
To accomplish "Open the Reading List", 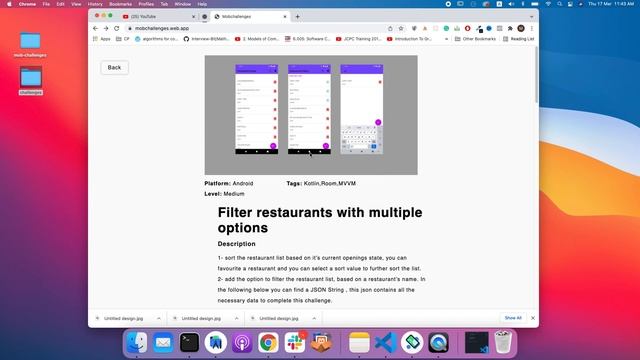I will (518, 39).
